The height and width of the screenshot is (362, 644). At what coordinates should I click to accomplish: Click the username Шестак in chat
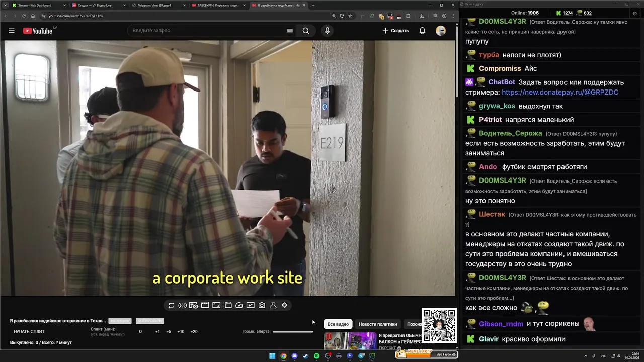[x=492, y=214]
